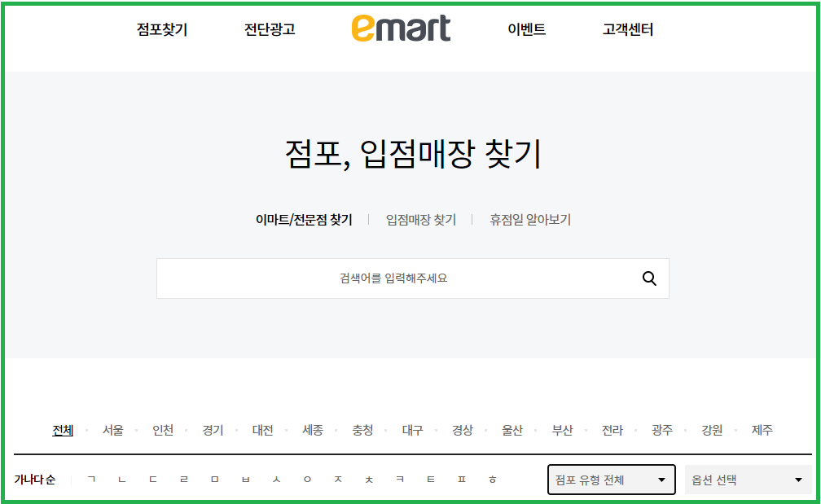Open the 고객센터 menu

coord(628,29)
